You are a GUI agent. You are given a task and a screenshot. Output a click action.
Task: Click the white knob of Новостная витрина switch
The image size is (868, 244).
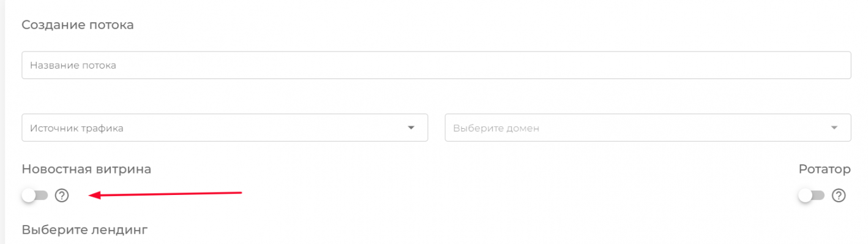pyautogui.click(x=29, y=196)
